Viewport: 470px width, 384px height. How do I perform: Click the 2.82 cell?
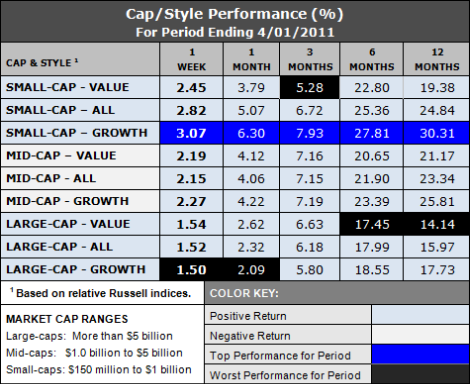coord(191,110)
